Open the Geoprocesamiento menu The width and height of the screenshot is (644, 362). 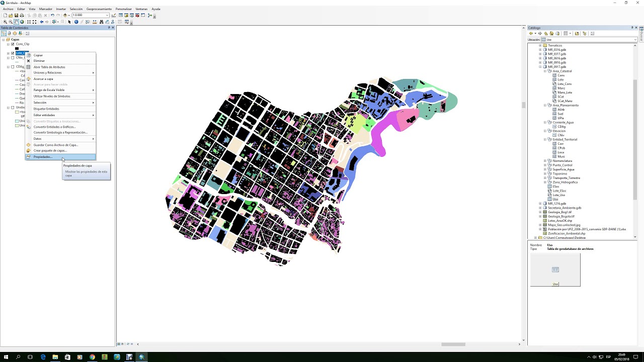click(x=99, y=9)
